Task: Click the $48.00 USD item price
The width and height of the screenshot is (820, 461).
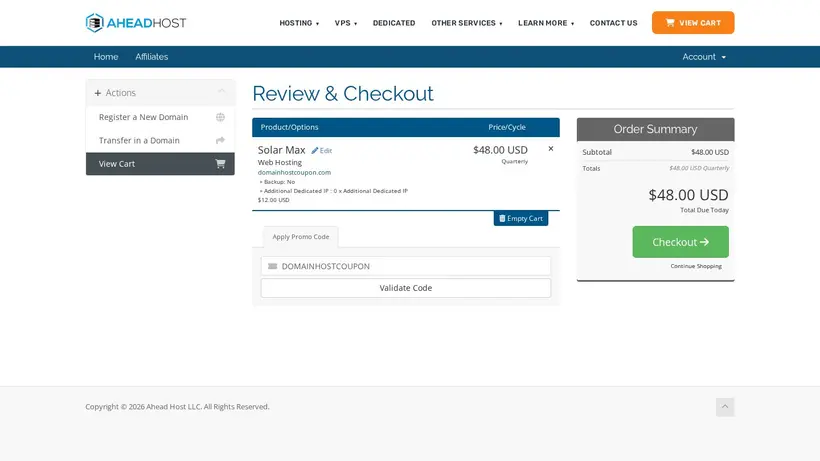Action: [x=500, y=150]
